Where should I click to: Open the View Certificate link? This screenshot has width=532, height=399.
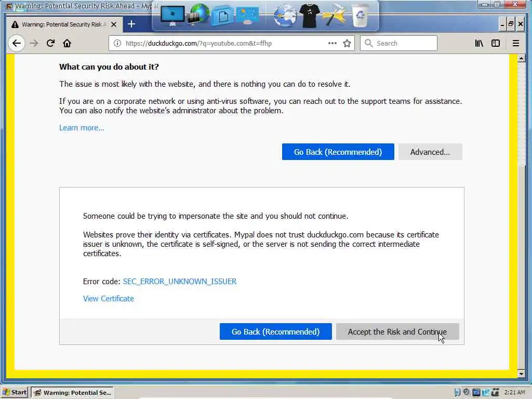pyautogui.click(x=108, y=299)
